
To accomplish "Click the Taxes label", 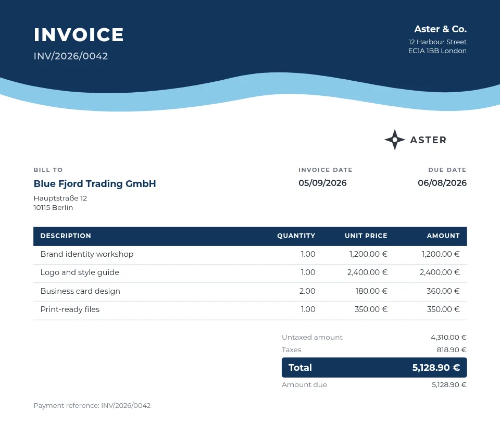I will click(292, 350).
